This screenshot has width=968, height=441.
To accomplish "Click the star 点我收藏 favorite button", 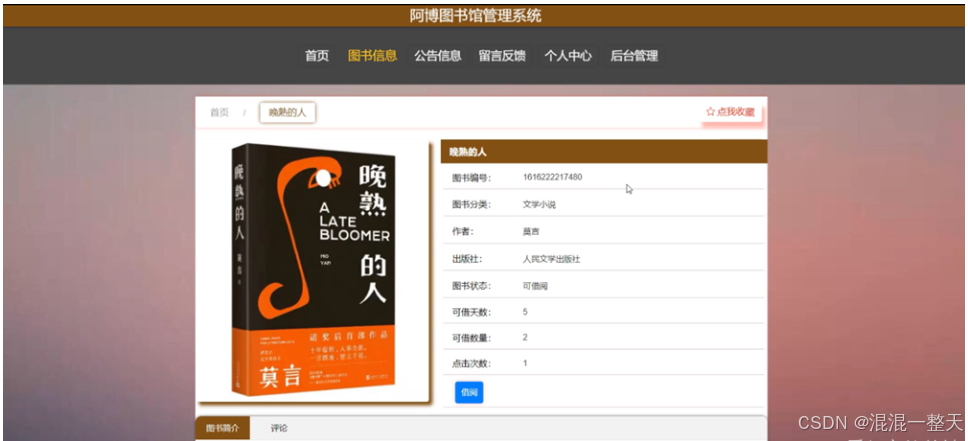I will pyautogui.click(x=731, y=112).
